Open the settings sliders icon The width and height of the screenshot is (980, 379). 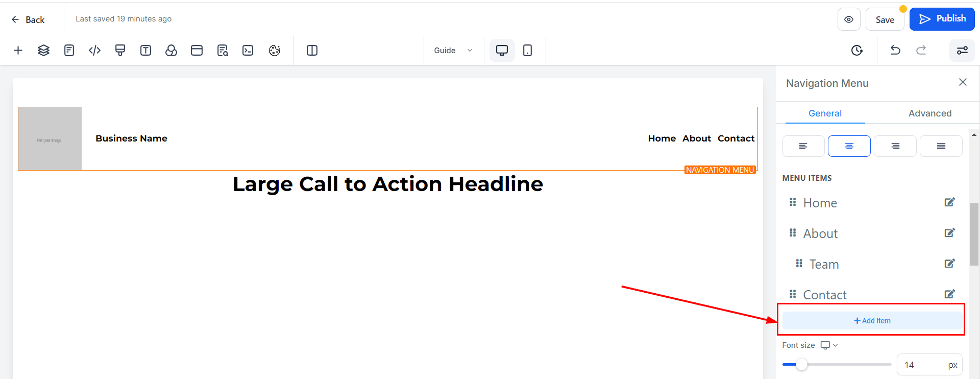pos(962,51)
